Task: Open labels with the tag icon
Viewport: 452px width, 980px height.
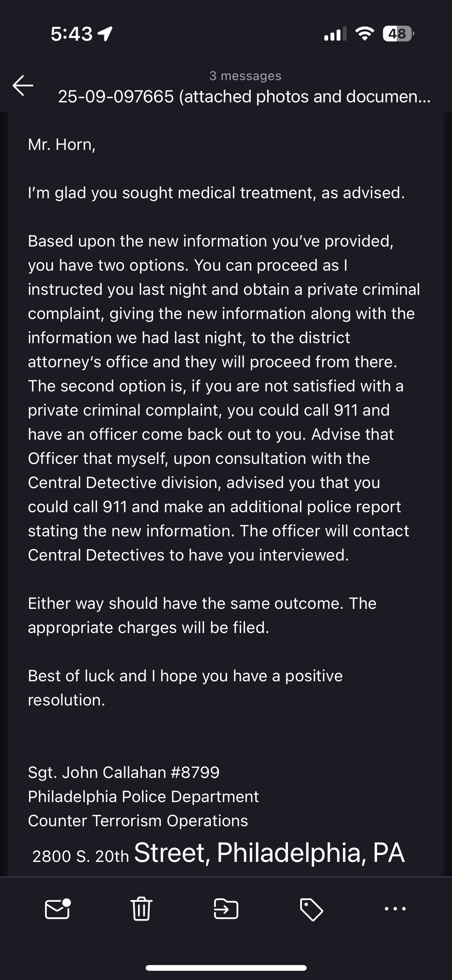Action: point(311,909)
